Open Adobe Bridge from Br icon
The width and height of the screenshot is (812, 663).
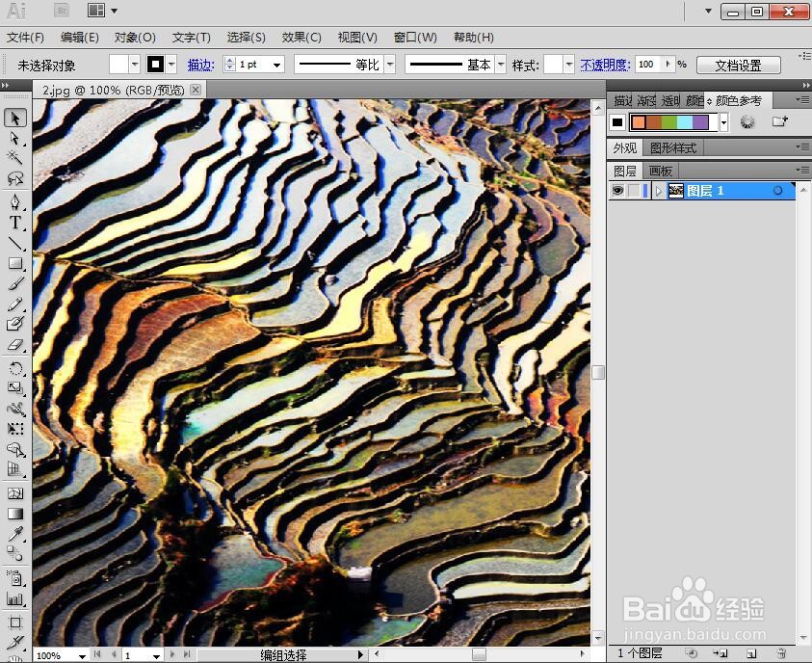(x=62, y=11)
